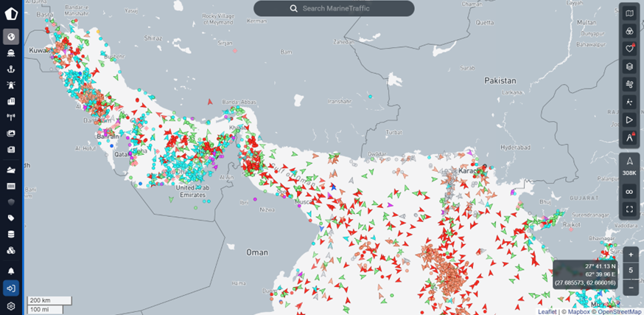Open the Vessels section in sidebar
The width and height of the screenshot is (644, 315).
(11, 52)
